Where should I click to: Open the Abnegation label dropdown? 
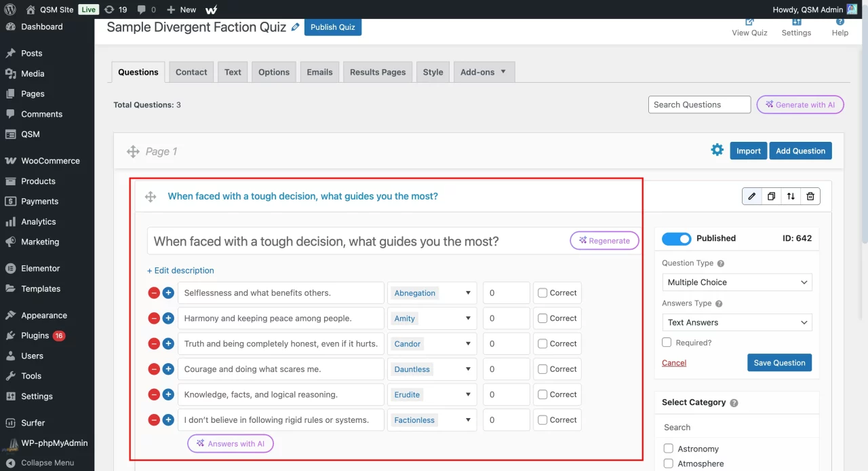tap(432, 293)
